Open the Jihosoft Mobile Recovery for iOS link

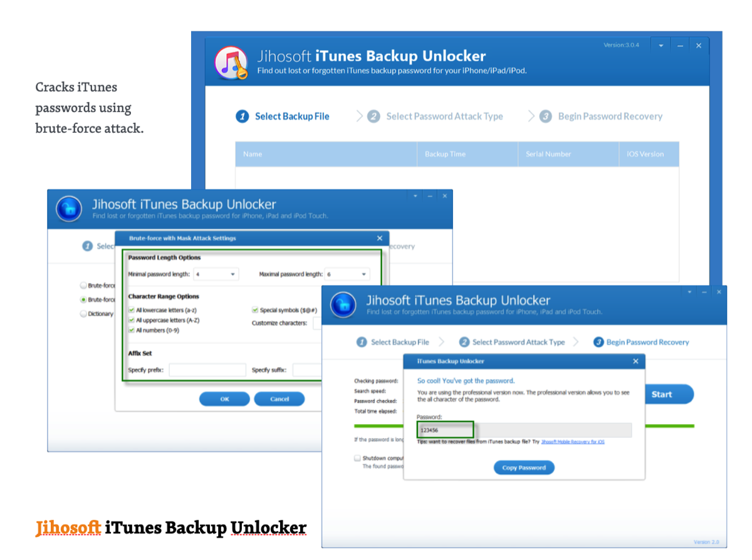point(573,442)
